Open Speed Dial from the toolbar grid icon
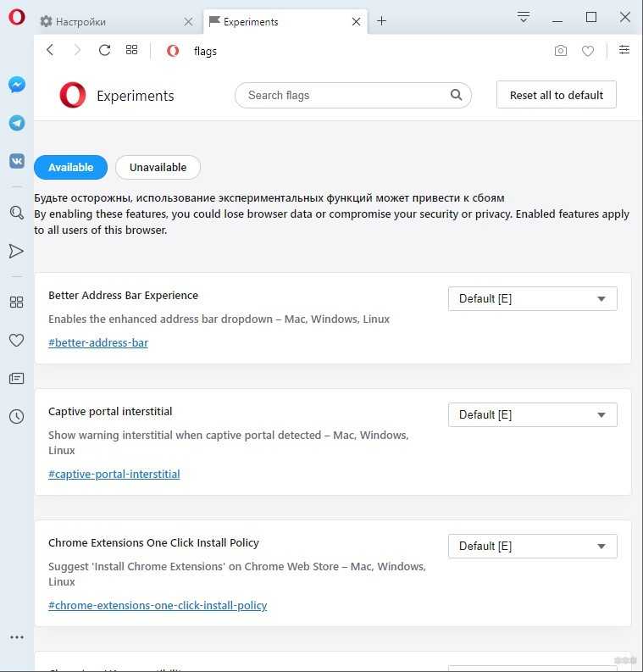This screenshot has height=672, width=643. click(x=131, y=50)
